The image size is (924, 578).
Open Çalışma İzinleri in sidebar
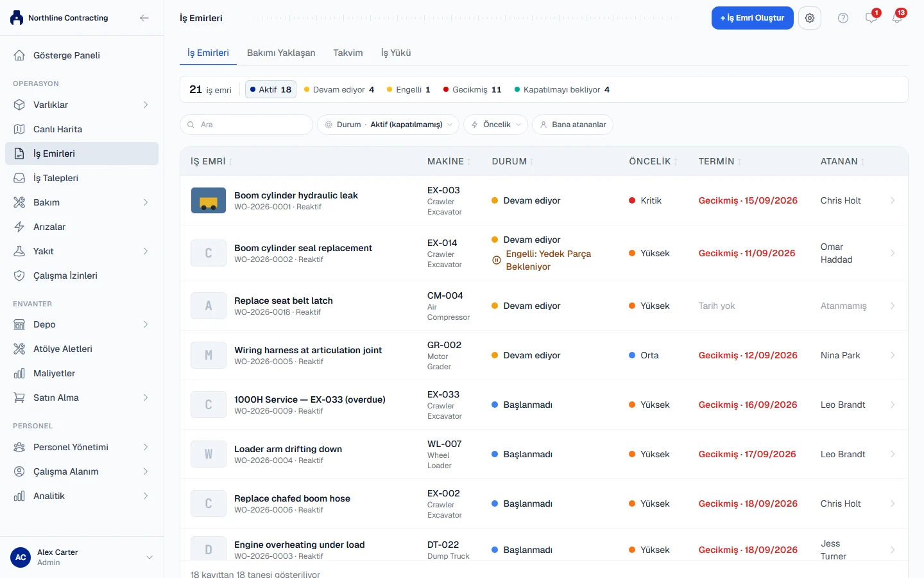click(x=81, y=276)
